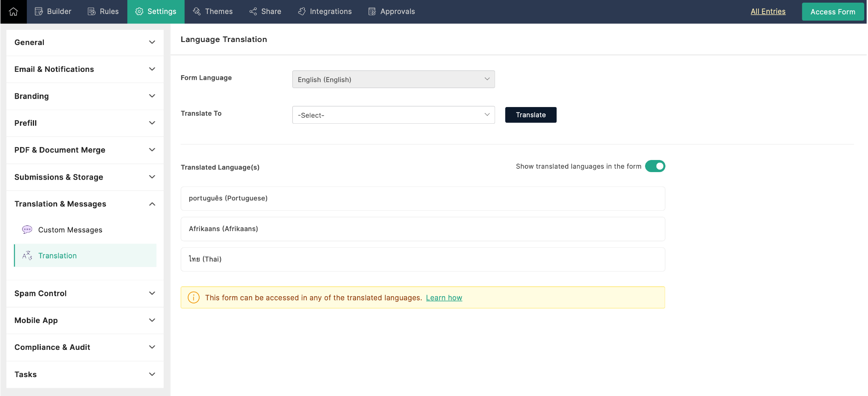Expand the Email & Notifications section
This screenshot has height=396, width=868.
click(85, 69)
